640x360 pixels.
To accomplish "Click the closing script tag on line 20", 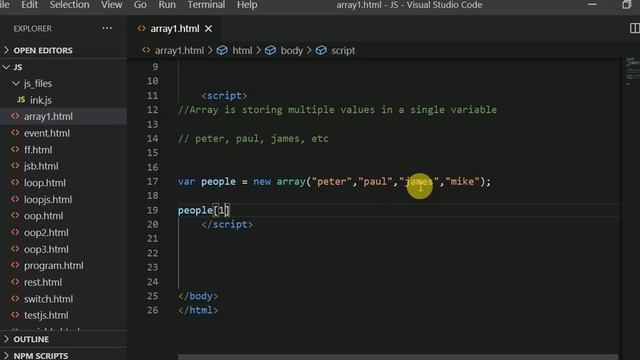I will click(227, 224).
